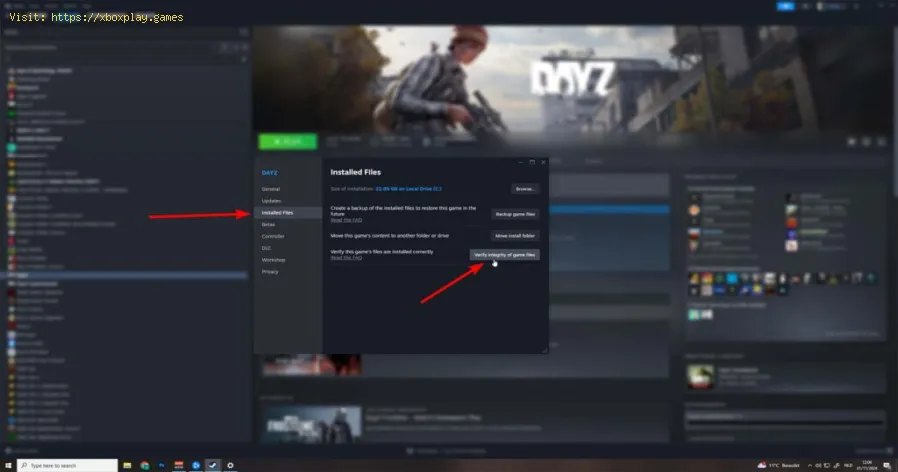The width and height of the screenshot is (898, 472).
Task: Open the Betas section
Action: (268, 224)
